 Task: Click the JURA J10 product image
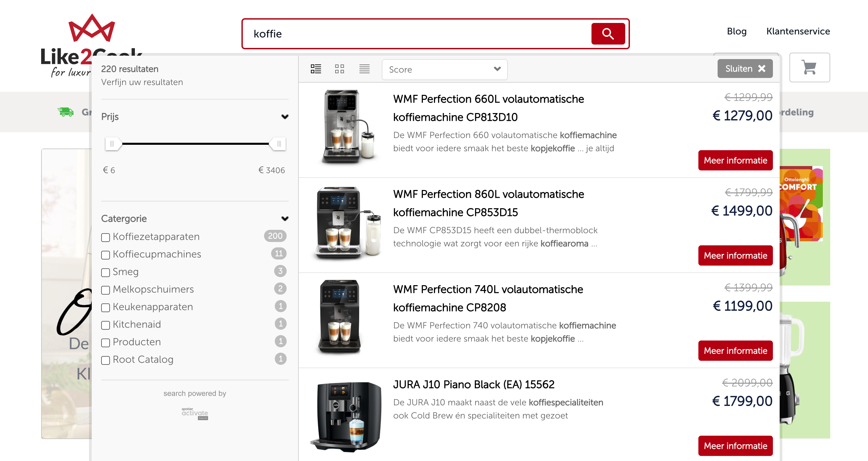[x=347, y=417]
